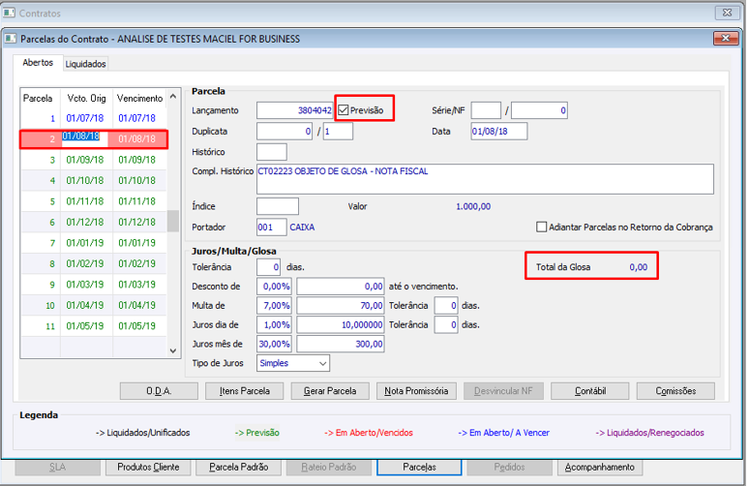This screenshot has height=486, width=750.
Task: Click the Série input field
Action: click(x=486, y=110)
